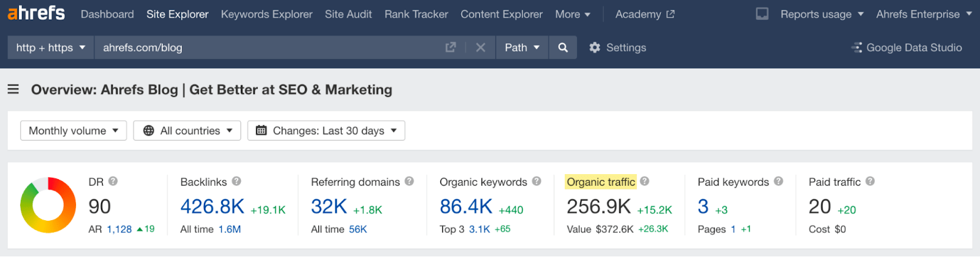
Task: Click help icon beside Organic traffic
Action: pos(645,182)
